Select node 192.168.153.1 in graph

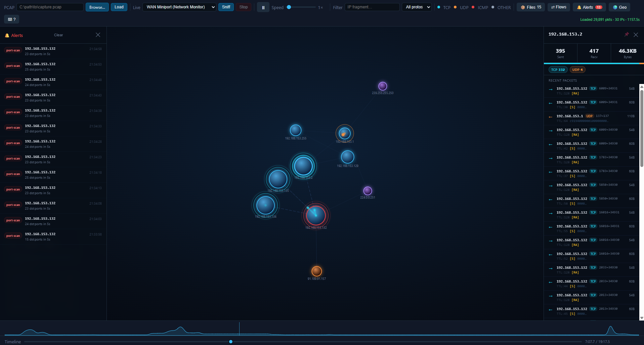pyautogui.click(x=344, y=133)
